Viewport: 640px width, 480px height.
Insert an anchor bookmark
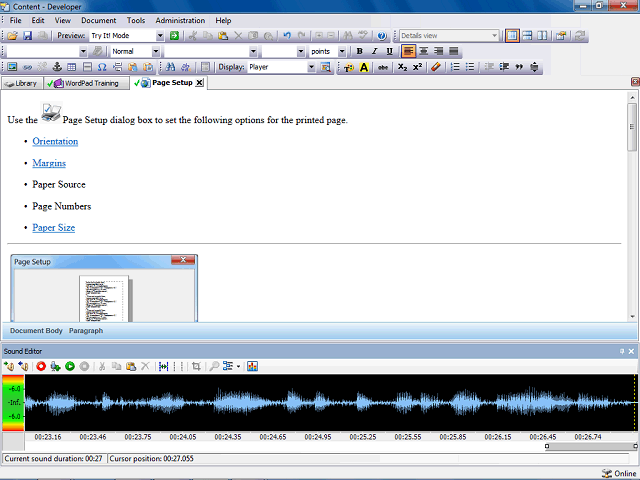(57, 67)
